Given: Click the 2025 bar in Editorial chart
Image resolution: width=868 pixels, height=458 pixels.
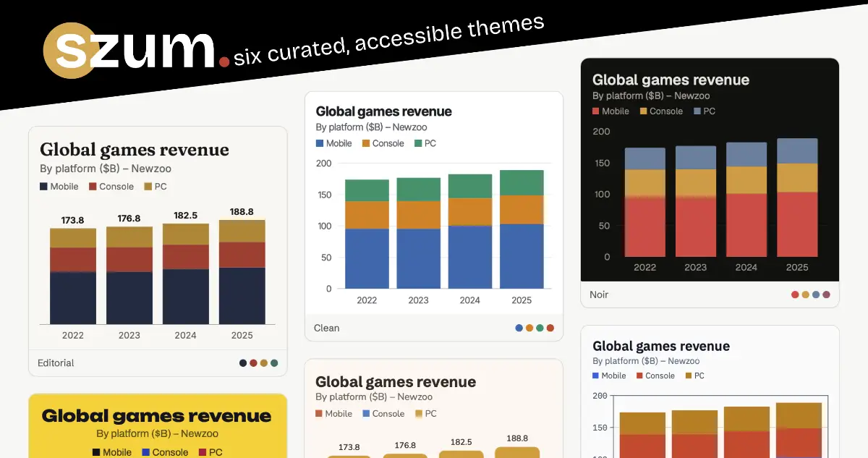Looking at the screenshot, I should coord(242,272).
